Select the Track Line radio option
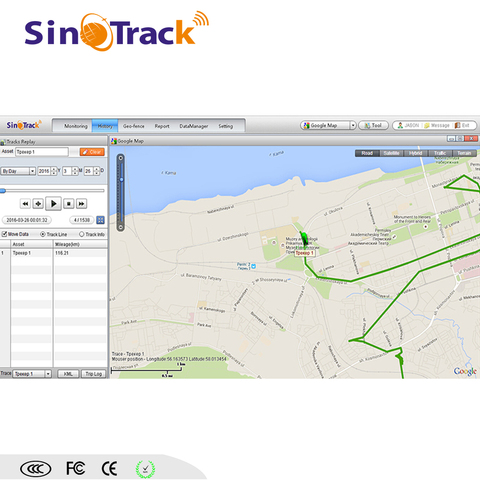The image size is (480, 480). pyautogui.click(x=43, y=234)
